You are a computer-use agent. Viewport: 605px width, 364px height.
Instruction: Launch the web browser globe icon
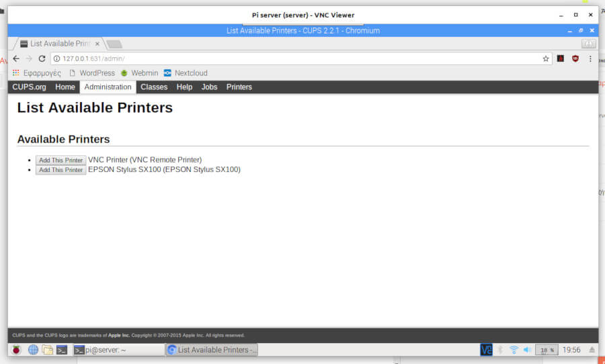[x=33, y=350]
